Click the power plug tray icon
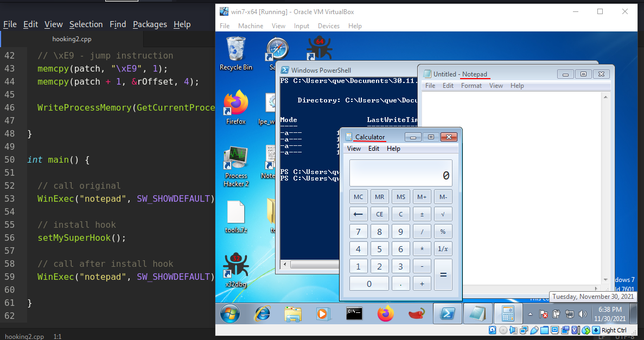The width and height of the screenshot is (644, 340). (x=557, y=315)
